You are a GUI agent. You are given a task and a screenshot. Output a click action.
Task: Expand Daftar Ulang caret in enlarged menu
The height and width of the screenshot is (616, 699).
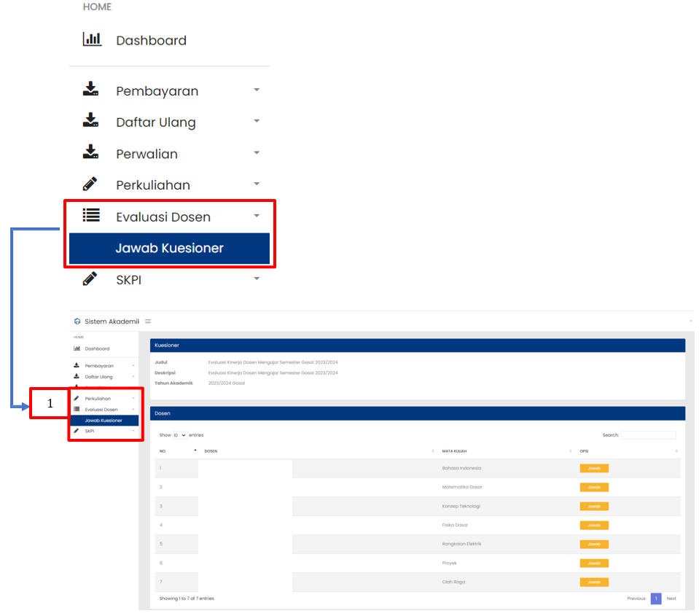pyautogui.click(x=257, y=121)
